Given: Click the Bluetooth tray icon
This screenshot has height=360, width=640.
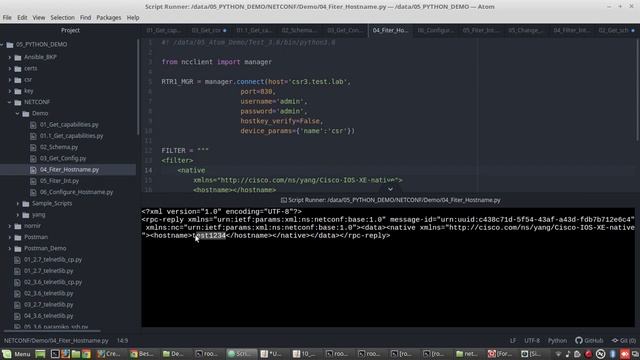Looking at the screenshot, I should pyautogui.click(x=613, y=353).
